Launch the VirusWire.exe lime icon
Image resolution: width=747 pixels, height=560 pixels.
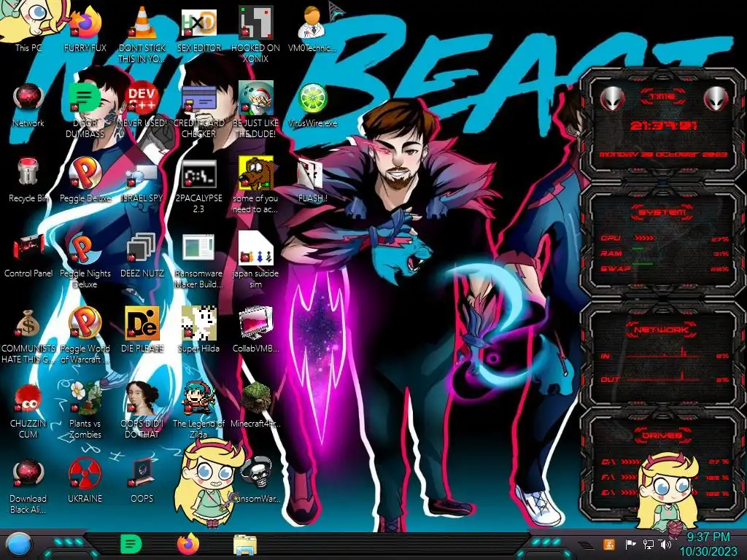(312, 99)
